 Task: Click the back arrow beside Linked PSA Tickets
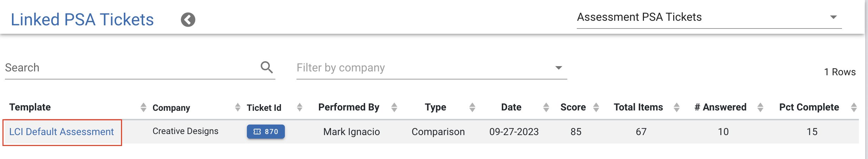pos(188,20)
